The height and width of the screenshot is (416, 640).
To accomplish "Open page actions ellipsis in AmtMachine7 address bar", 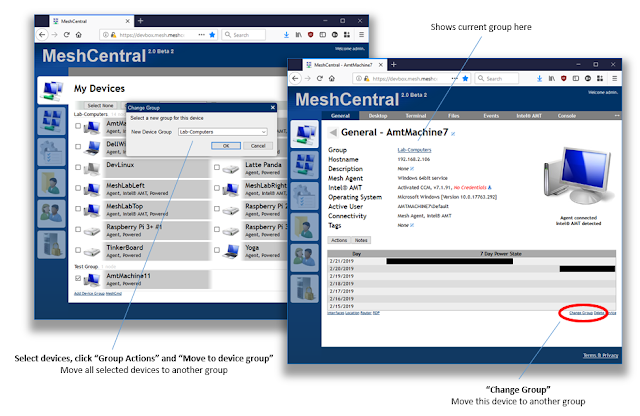I will [x=454, y=78].
